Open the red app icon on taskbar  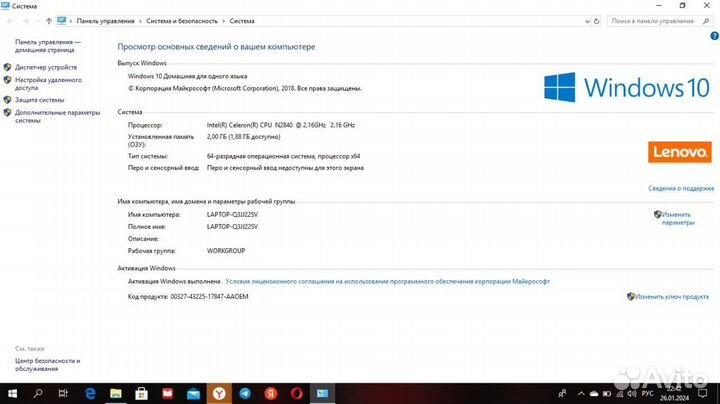(x=167, y=393)
